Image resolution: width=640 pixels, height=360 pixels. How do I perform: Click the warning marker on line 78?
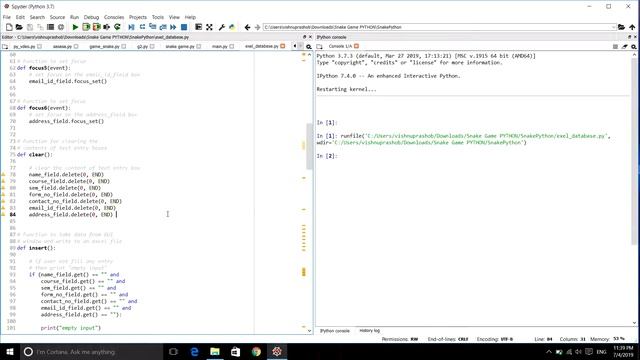coord(3,175)
